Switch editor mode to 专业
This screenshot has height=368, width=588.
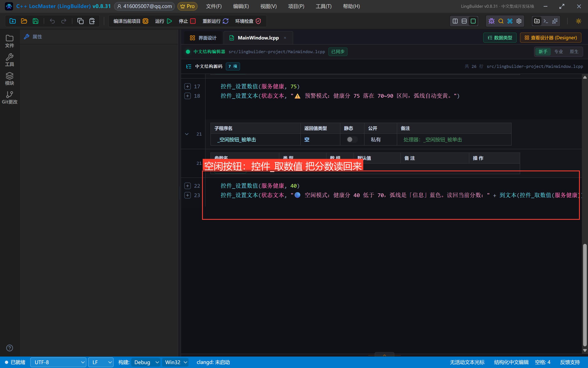pos(558,52)
